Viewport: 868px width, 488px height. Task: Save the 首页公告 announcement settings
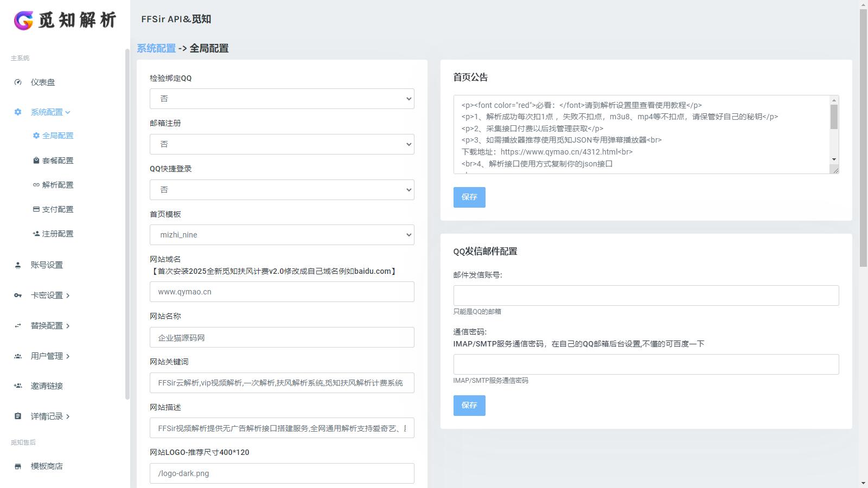469,197
